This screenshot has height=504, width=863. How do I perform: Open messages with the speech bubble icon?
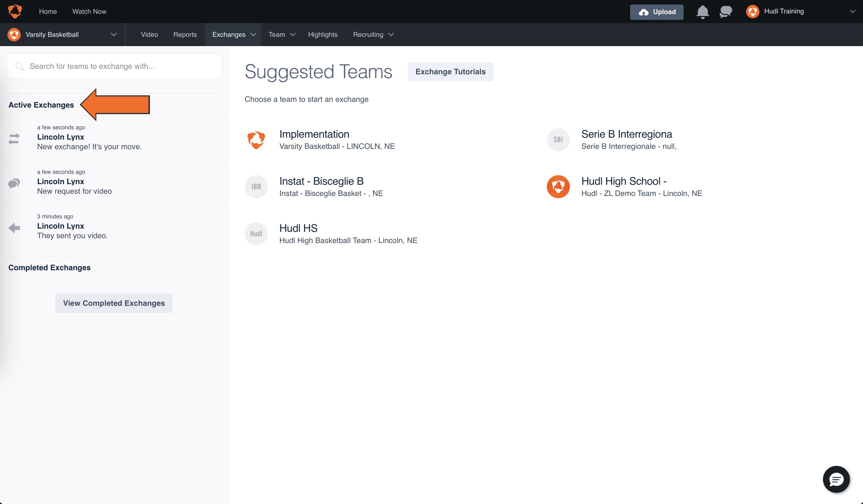[x=725, y=12]
